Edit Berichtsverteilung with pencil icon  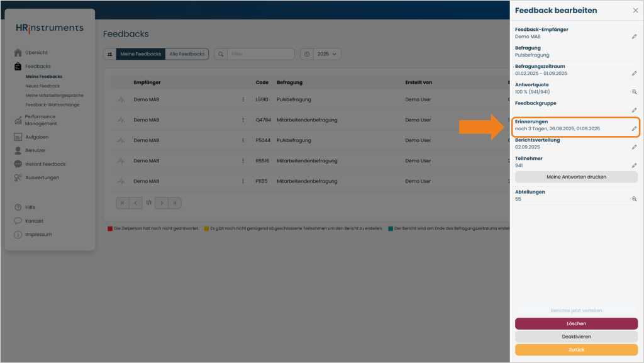click(634, 147)
